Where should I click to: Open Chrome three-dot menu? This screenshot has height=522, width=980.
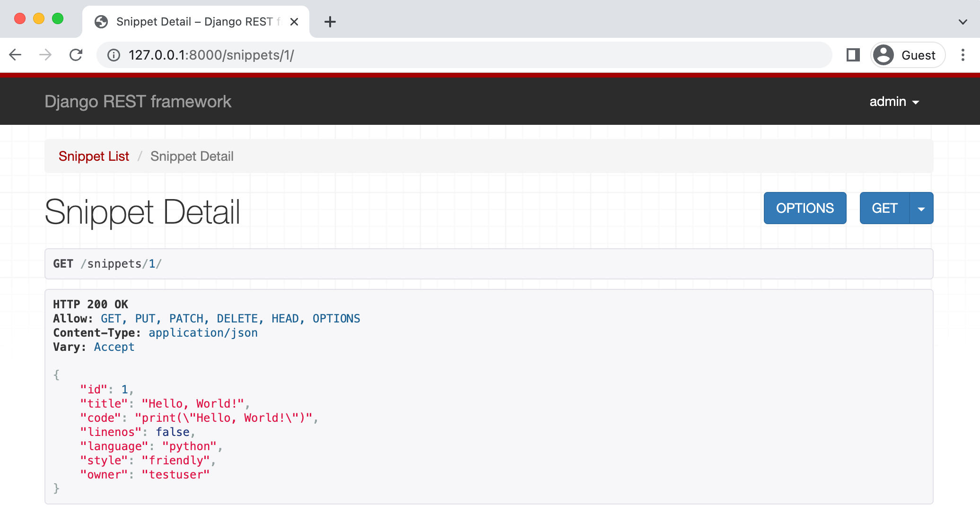coord(963,55)
